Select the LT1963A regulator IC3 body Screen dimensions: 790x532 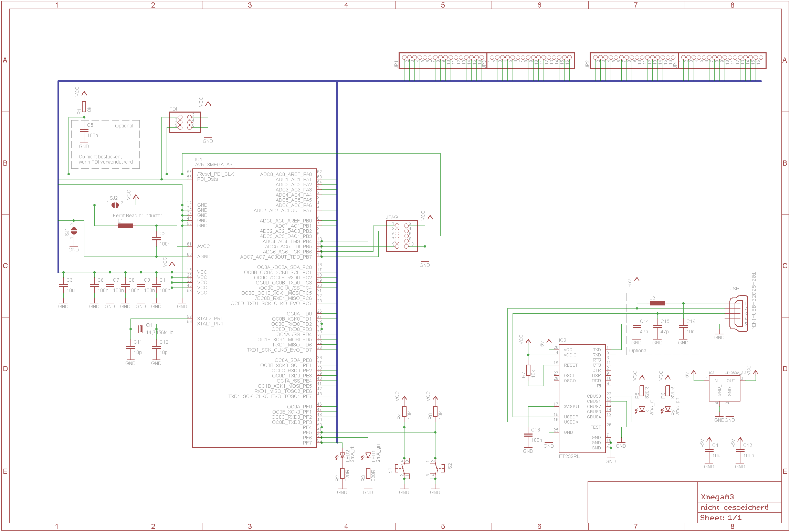click(724, 388)
